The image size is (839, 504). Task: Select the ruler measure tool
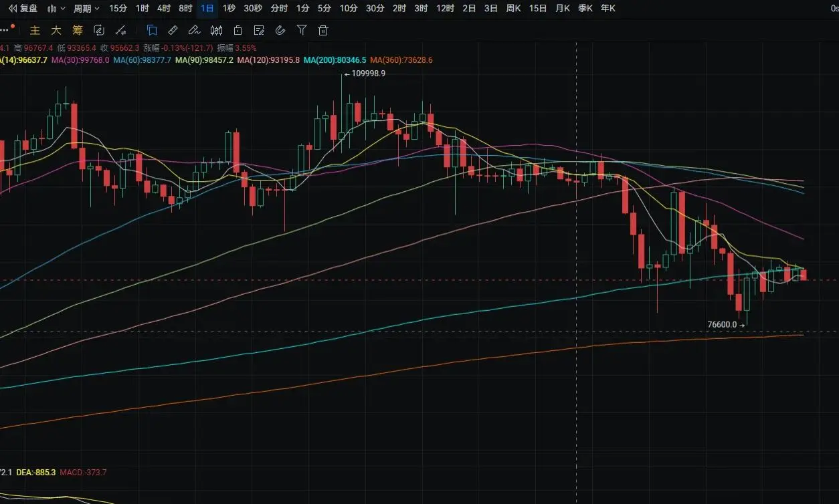pyautogui.click(x=173, y=30)
